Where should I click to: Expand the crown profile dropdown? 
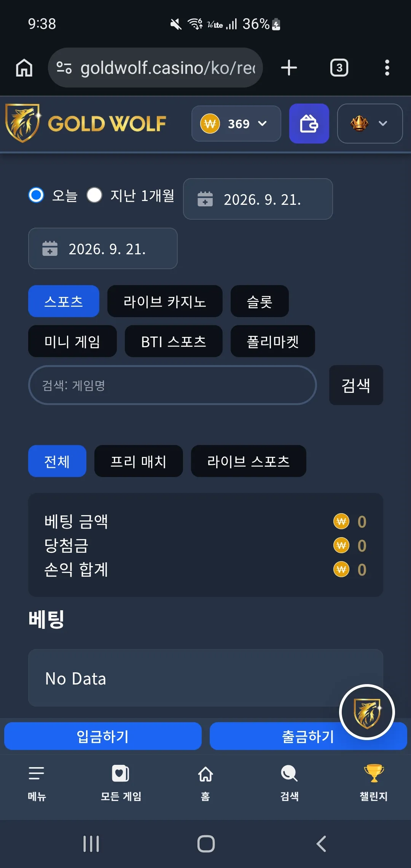(x=370, y=124)
